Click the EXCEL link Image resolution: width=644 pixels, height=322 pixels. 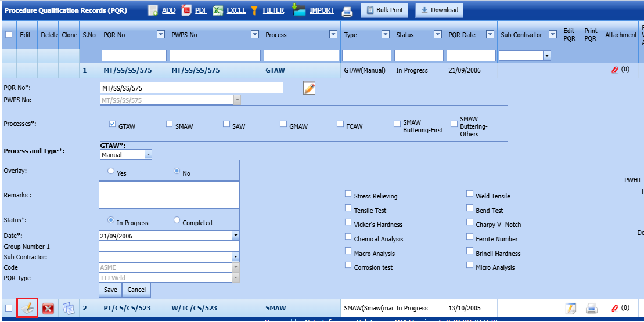(236, 10)
